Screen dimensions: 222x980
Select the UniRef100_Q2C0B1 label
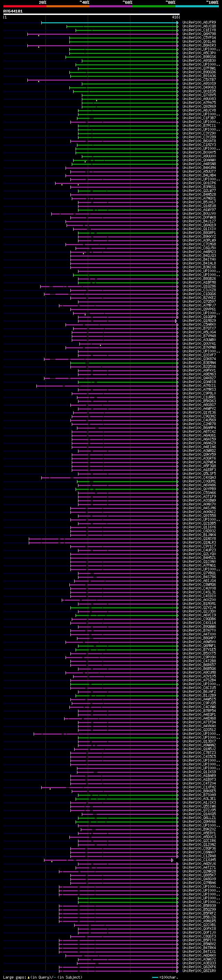199,925
